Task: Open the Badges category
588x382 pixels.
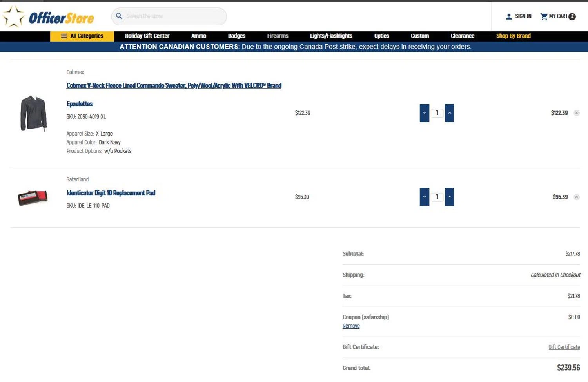Action: click(237, 36)
